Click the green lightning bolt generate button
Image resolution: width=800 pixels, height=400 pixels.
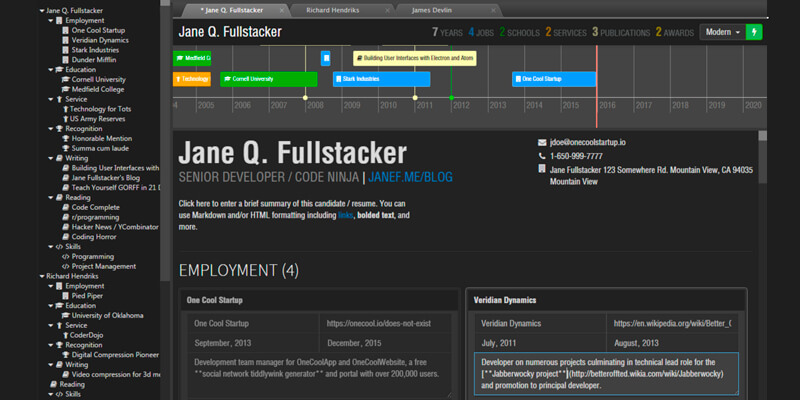754,32
